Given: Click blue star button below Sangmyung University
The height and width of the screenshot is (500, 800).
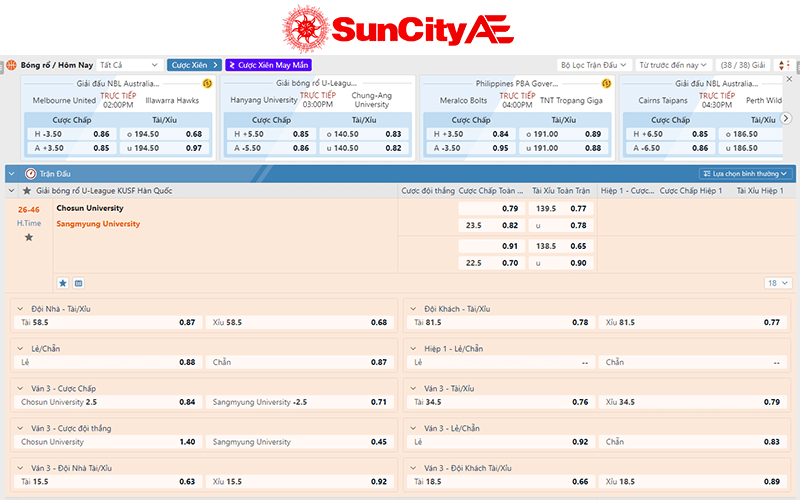Looking at the screenshot, I should [x=63, y=283].
